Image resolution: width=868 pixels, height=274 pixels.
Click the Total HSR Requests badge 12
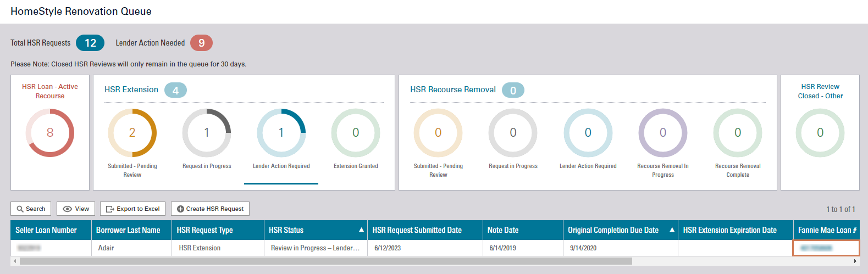click(90, 43)
